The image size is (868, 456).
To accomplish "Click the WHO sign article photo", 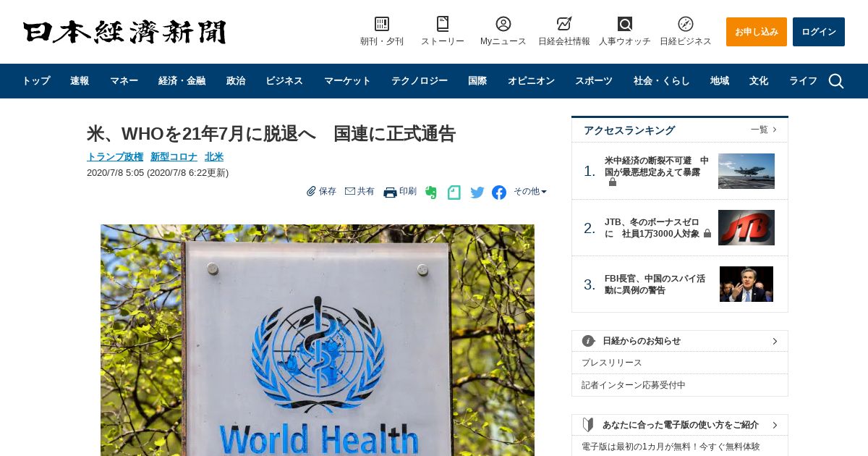I will click(318, 340).
